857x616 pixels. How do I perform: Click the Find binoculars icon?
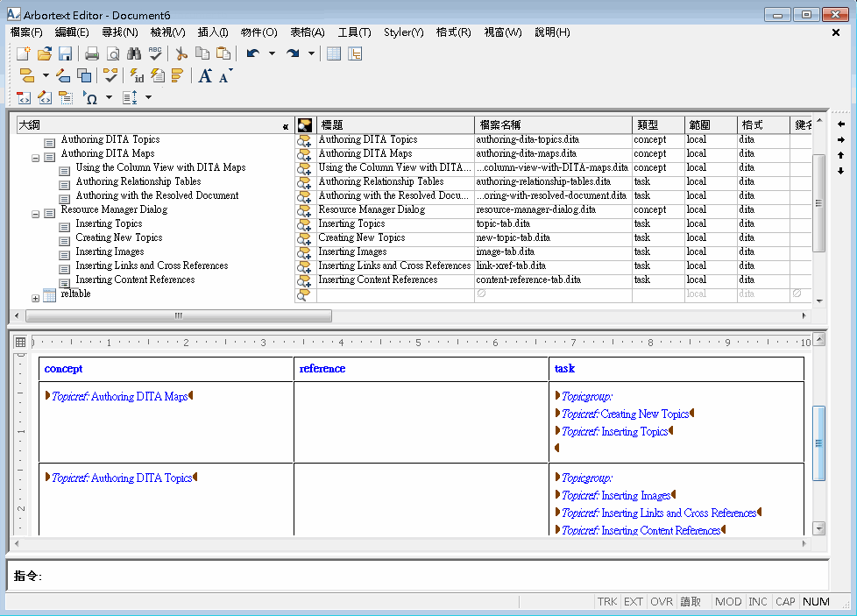tap(134, 53)
